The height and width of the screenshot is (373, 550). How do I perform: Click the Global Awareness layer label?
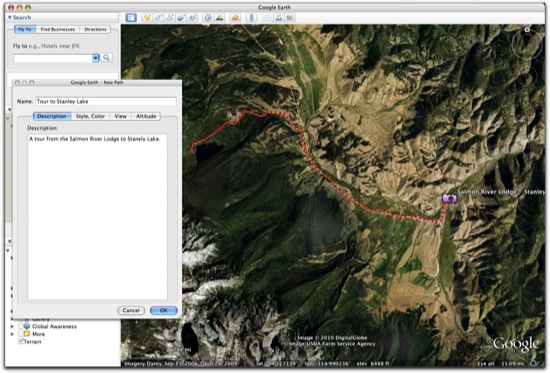[x=54, y=326]
